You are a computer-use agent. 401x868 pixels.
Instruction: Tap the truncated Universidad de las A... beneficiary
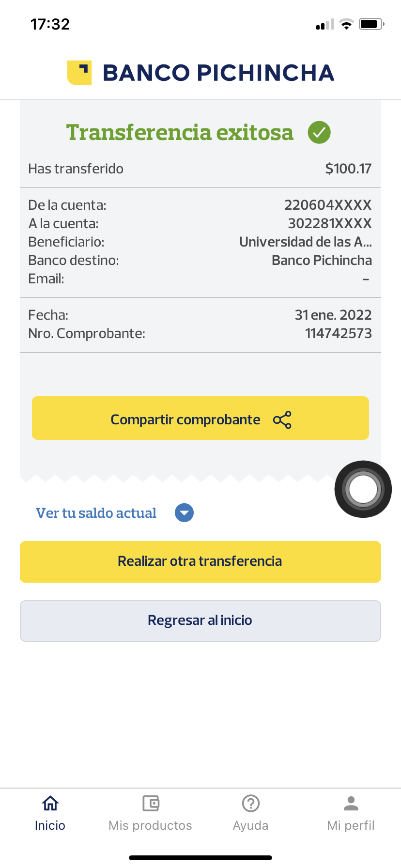(x=305, y=242)
